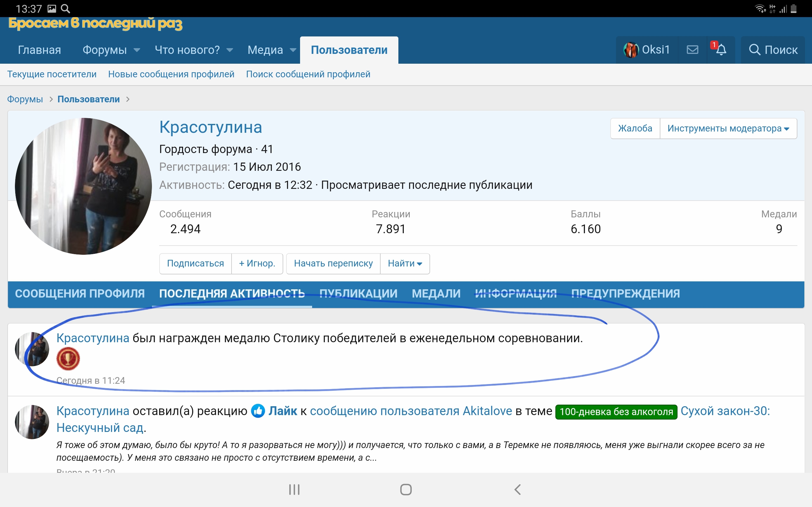This screenshot has height=507, width=812.
Task: Click the magnifier Поиск search button
Action: (x=773, y=50)
